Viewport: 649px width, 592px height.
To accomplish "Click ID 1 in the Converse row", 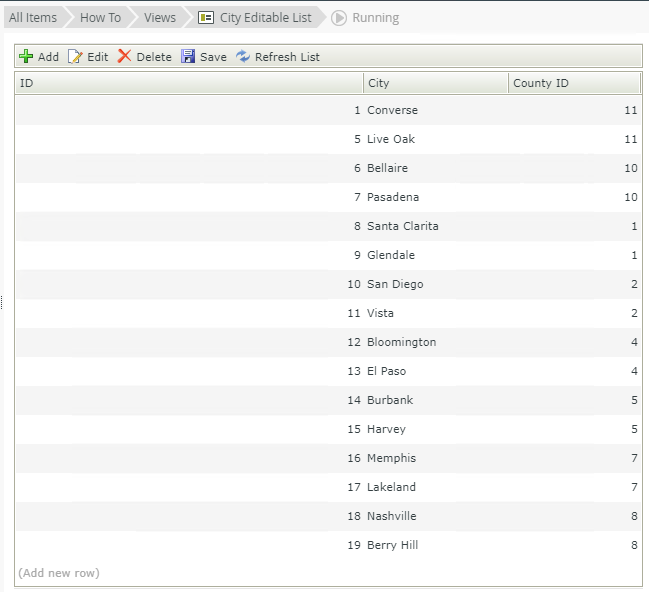I will tap(357, 110).
